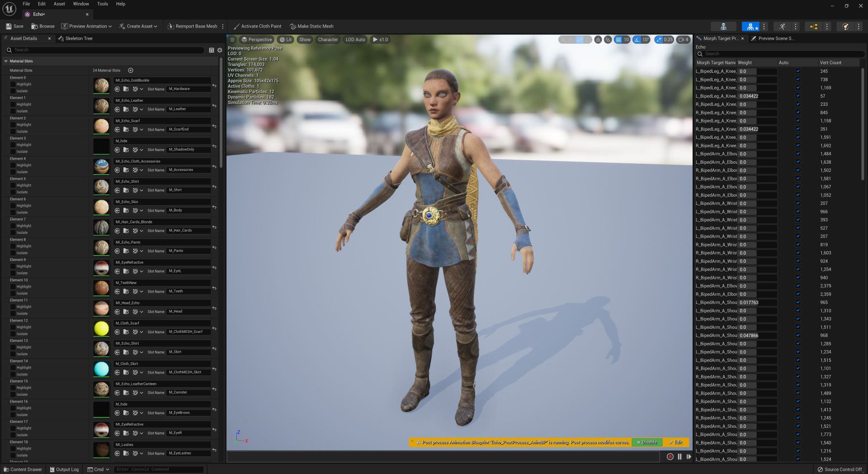Click the Browse asset icon
Viewport: 868px width, 474px height.
pyautogui.click(x=35, y=26)
